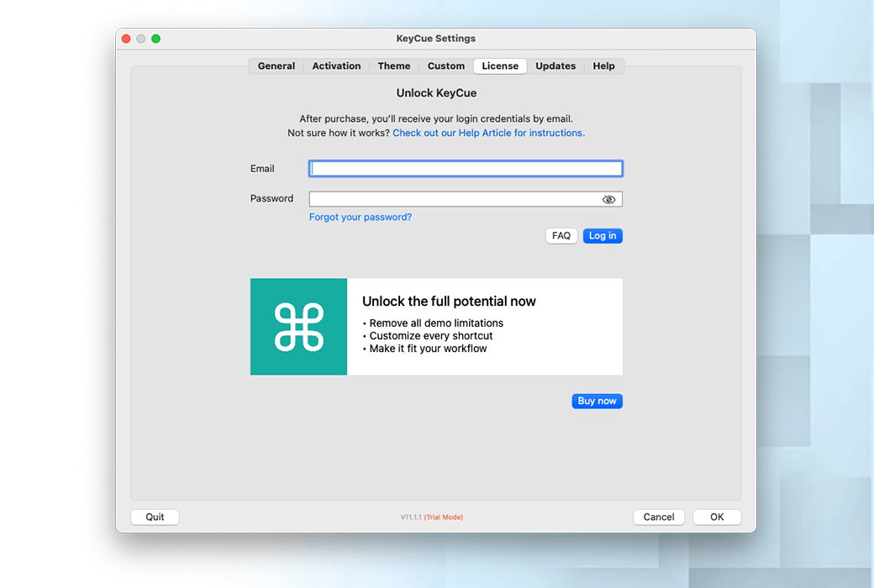Click inside the Password field
The image size is (874, 588).
(454, 199)
